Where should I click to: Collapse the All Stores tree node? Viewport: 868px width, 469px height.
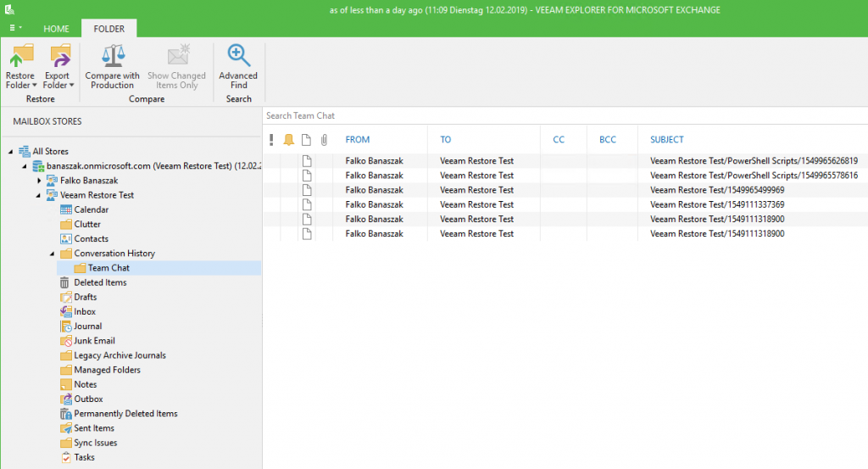[x=10, y=151]
